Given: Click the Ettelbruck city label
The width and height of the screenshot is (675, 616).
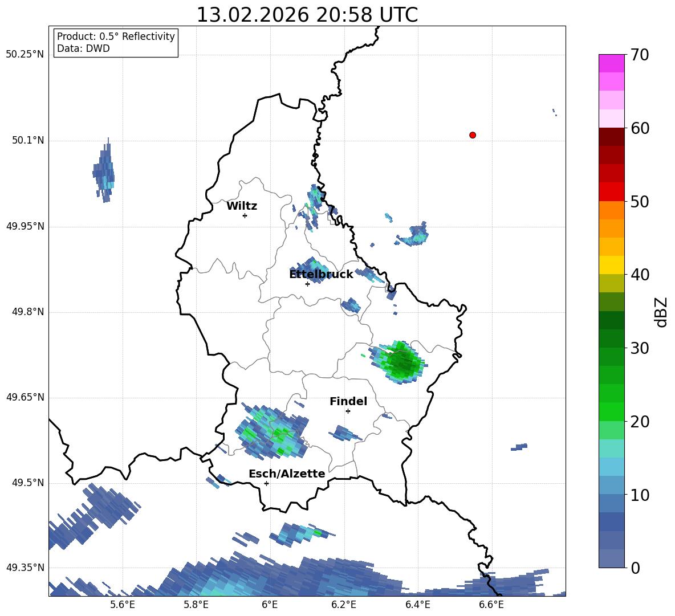Looking at the screenshot, I should click(321, 274).
